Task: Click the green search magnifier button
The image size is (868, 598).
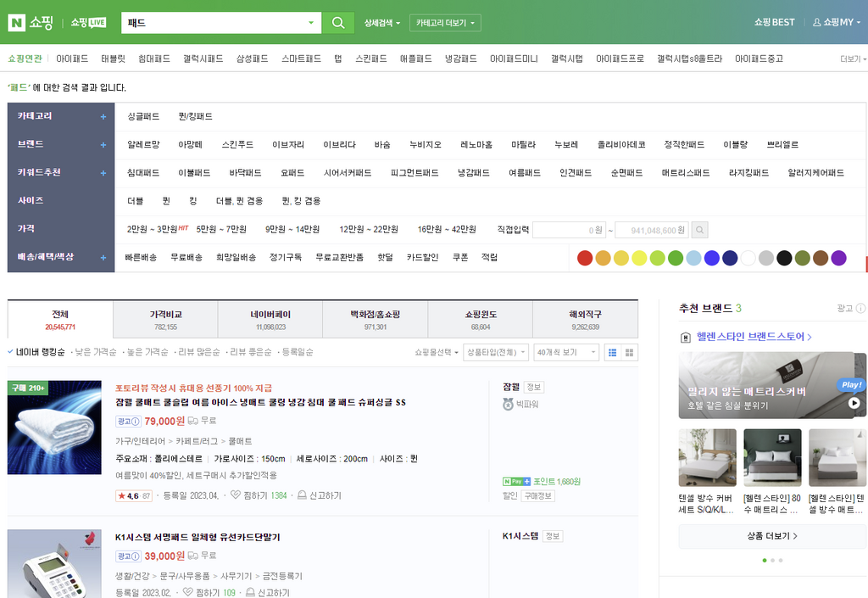Action: pos(338,23)
